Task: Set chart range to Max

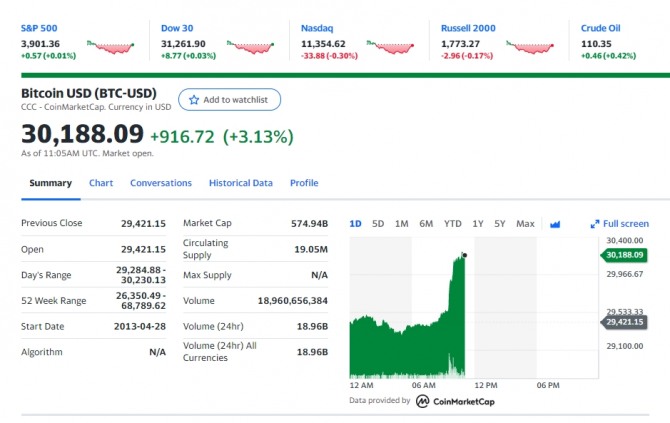Action: coord(525,224)
